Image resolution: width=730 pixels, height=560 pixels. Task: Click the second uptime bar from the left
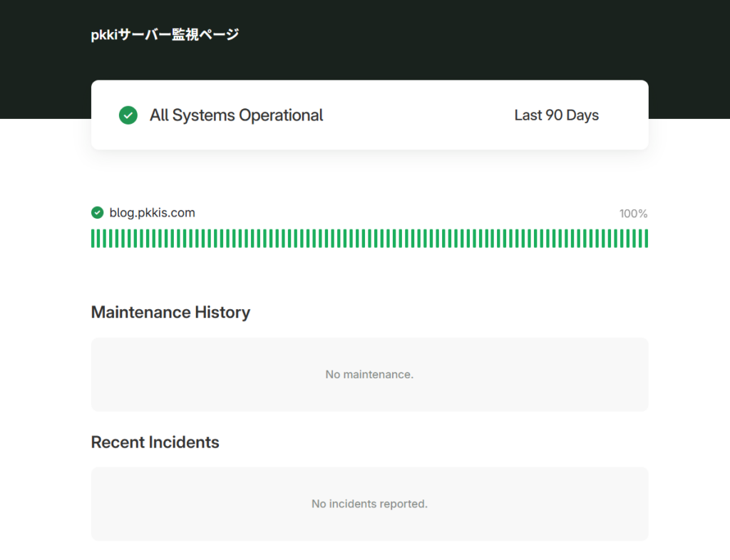tap(100, 239)
